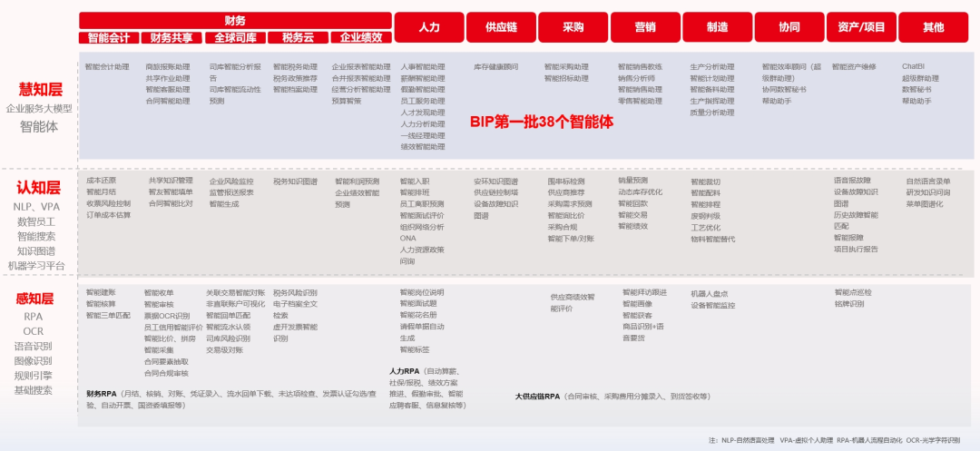Click the 共享作业助理 entry
Screen dimensions: 980x451
pyautogui.click(x=168, y=79)
